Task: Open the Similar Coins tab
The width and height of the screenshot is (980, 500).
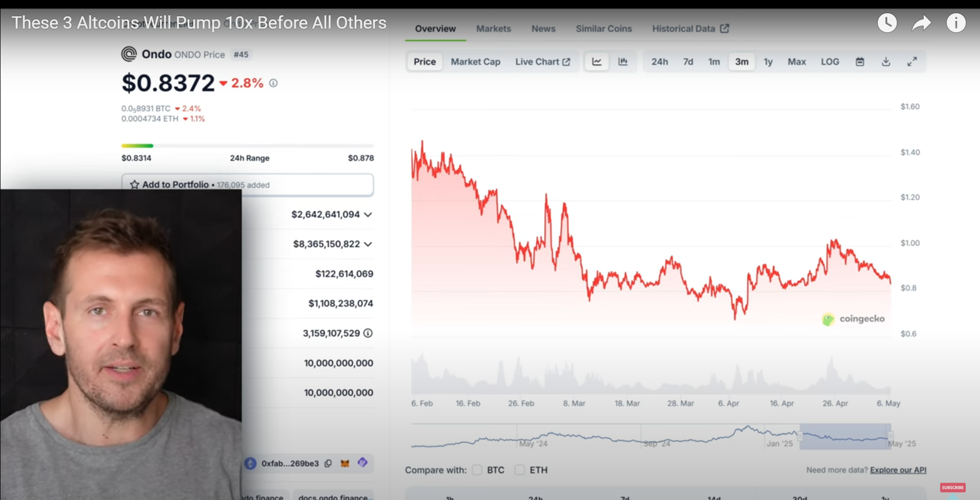Action: (x=604, y=29)
